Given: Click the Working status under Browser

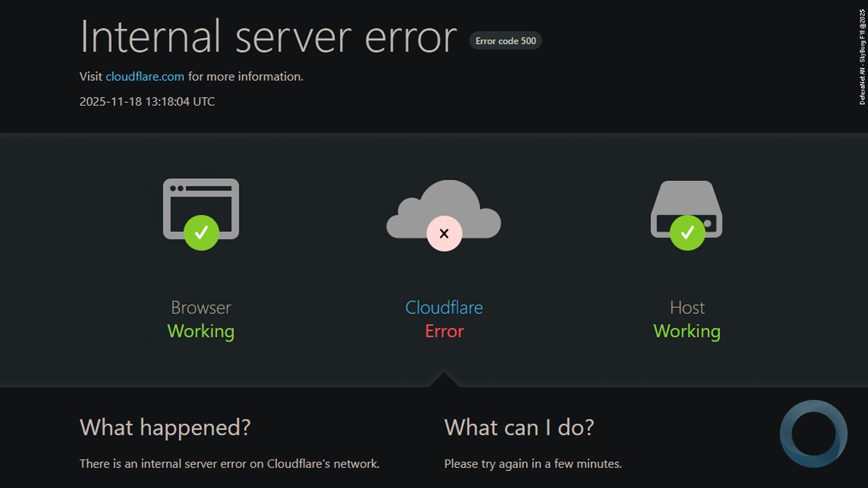Looking at the screenshot, I should tap(201, 331).
